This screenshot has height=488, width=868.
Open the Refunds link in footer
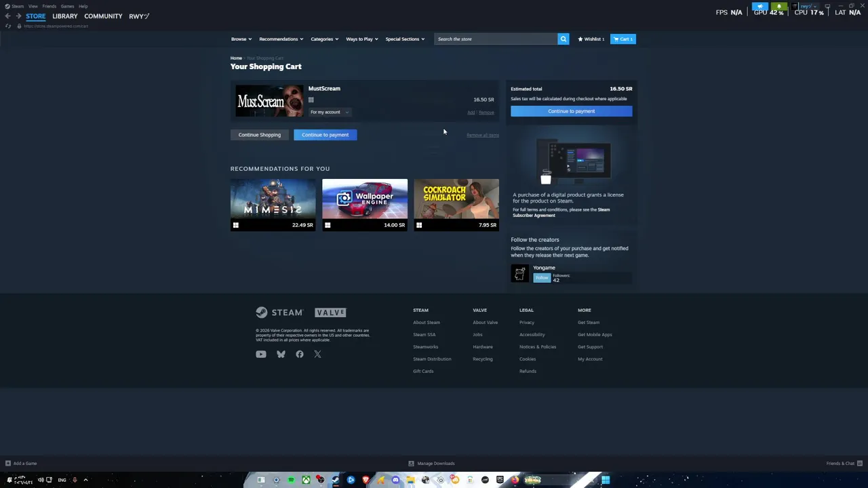tap(528, 371)
